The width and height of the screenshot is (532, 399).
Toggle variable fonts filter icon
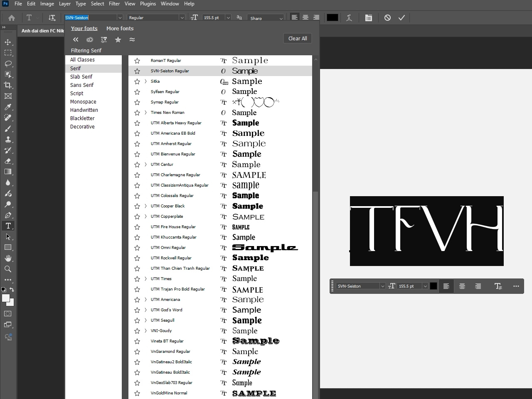point(104,39)
